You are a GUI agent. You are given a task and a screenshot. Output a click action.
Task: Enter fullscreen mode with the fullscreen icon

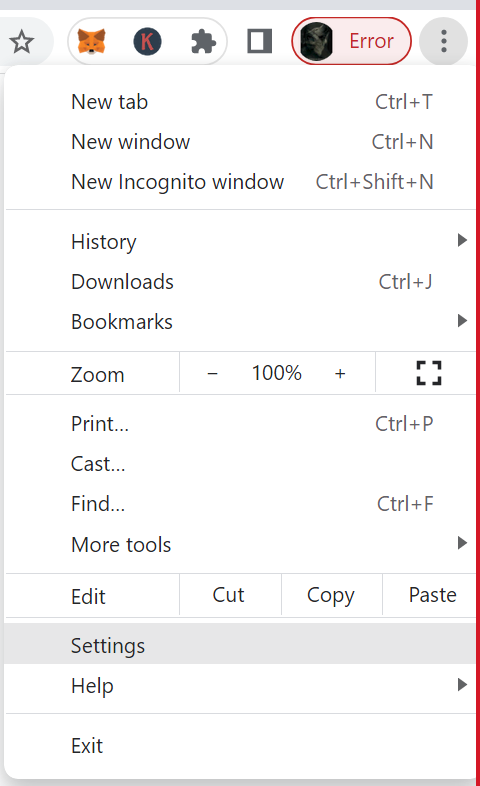(x=429, y=373)
